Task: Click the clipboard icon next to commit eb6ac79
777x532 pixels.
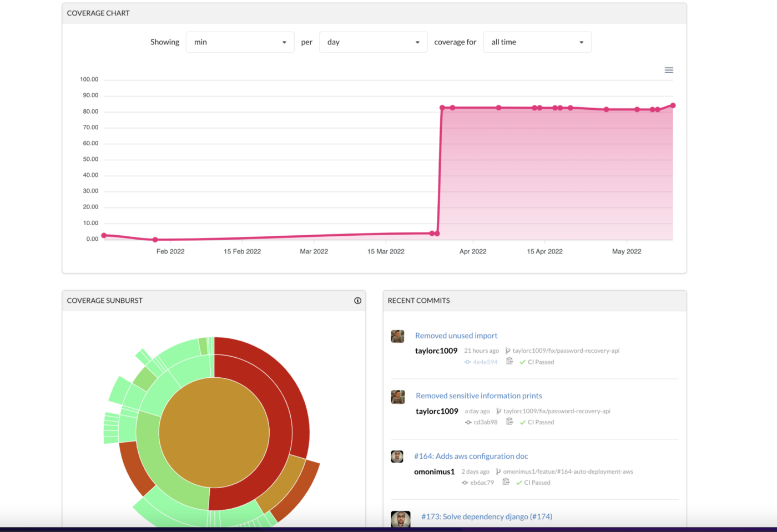Action: [506, 482]
